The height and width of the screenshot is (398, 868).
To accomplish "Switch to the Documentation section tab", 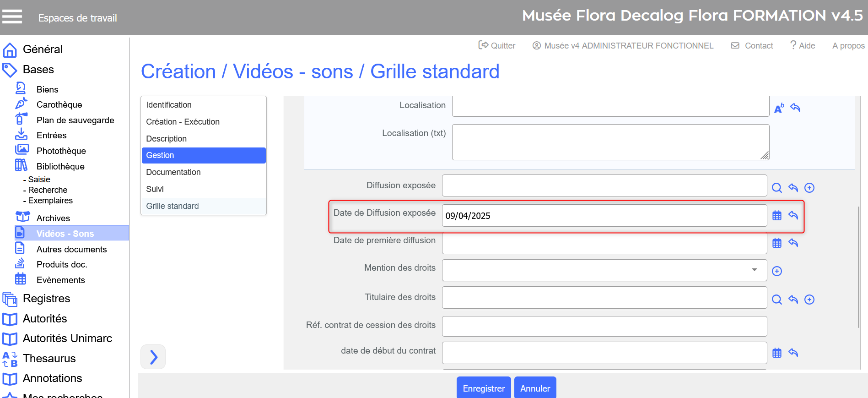I will pos(173,172).
